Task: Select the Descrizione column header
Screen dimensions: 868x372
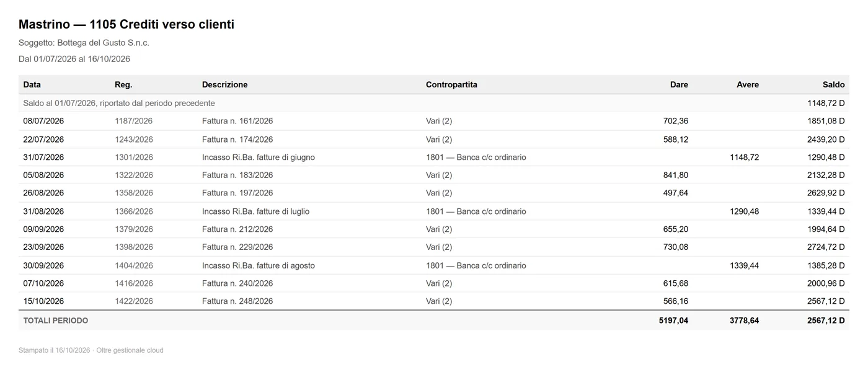Action: [x=224, y=85]
